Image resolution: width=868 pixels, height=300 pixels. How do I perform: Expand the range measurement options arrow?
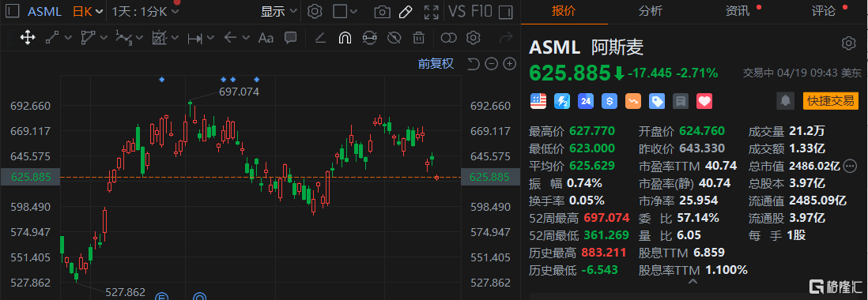pos(210,38)
